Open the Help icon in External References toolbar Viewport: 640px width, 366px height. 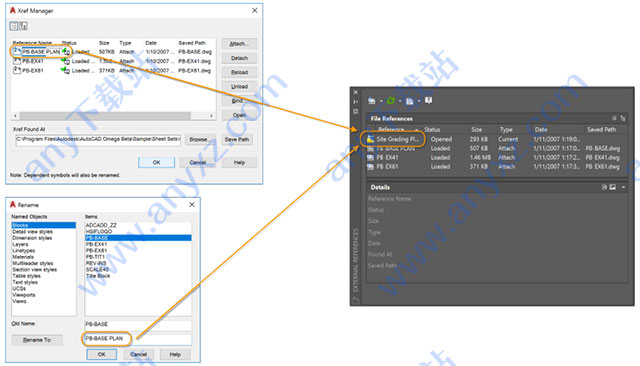click(x=428, y=100)
